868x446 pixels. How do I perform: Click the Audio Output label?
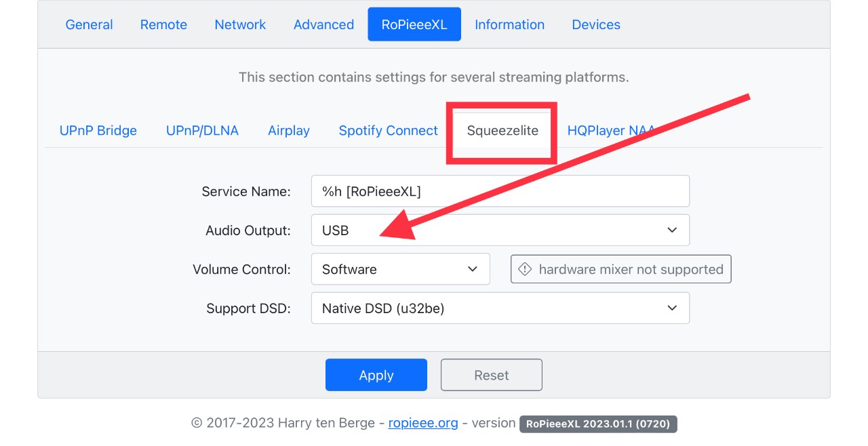tap(248, 230)
